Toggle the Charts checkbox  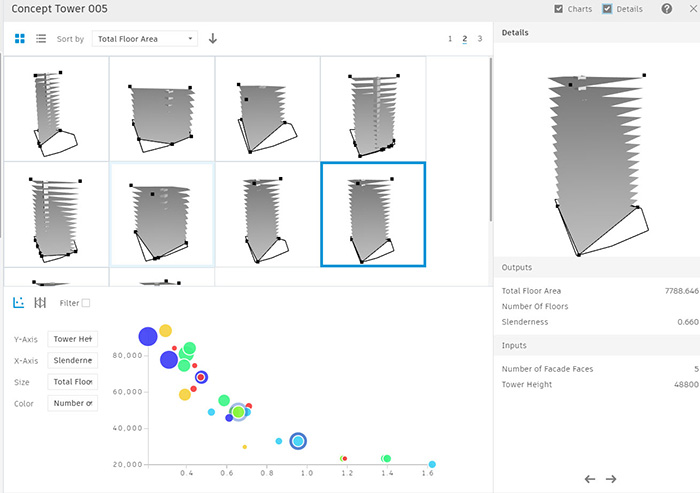pos(558,9)
